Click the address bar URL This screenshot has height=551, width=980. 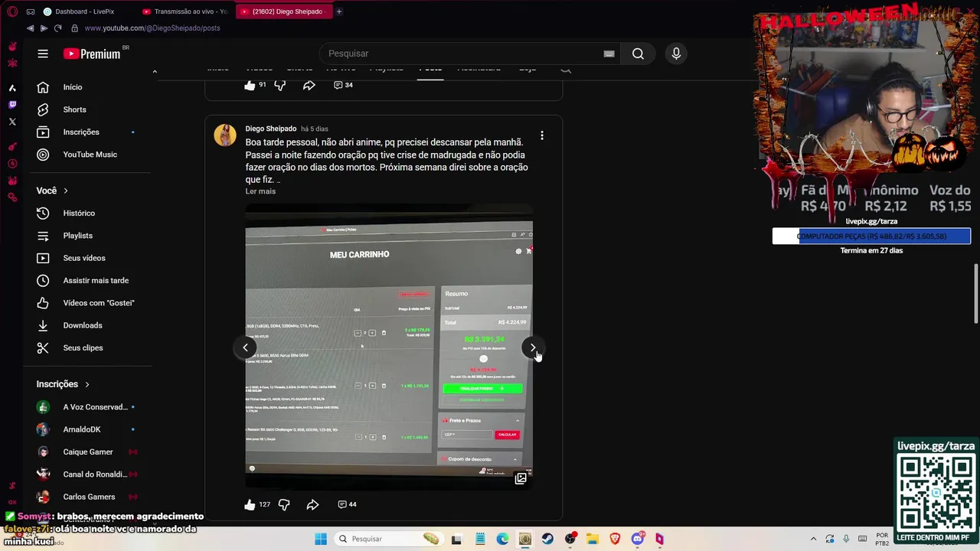tap(152, 28)
